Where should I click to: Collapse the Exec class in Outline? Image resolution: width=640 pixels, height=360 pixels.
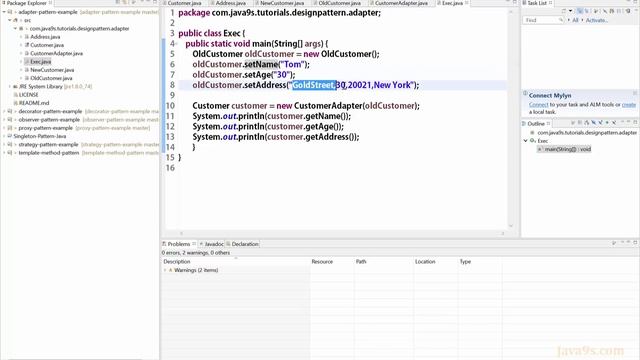point(526,140)
